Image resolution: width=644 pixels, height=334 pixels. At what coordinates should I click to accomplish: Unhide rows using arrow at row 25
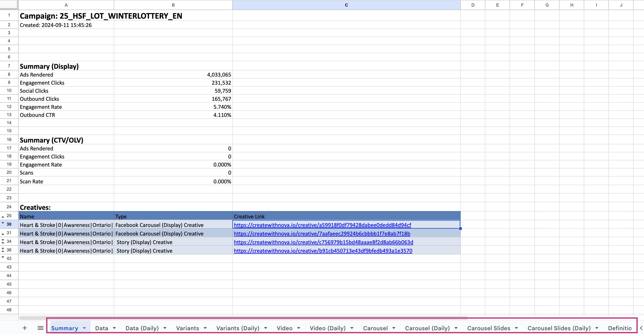point(3,217)
